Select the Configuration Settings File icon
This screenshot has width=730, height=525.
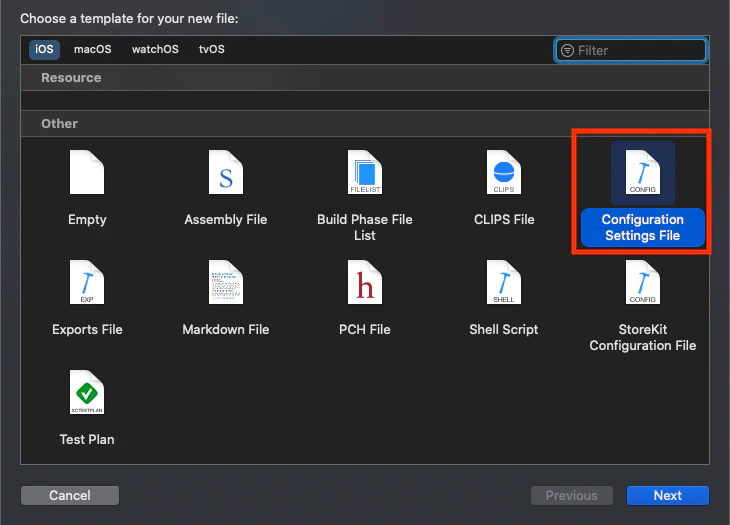[x=642, y=172]
